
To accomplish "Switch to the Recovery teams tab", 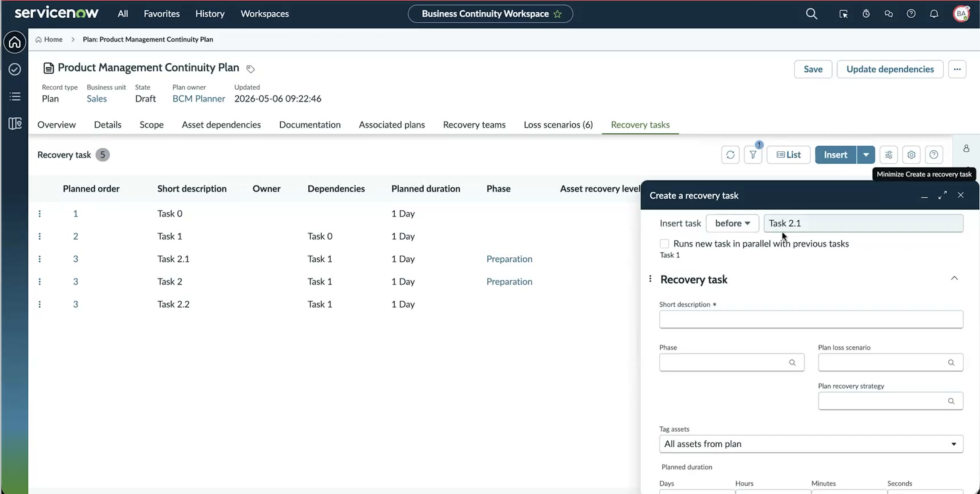I will point(474,125).
